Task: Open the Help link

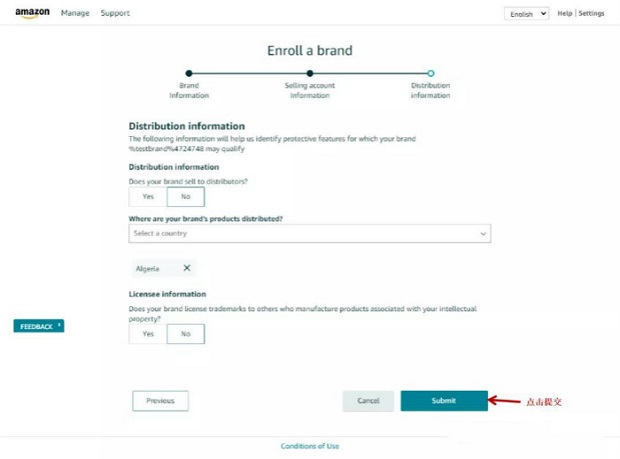Action: 565,14
